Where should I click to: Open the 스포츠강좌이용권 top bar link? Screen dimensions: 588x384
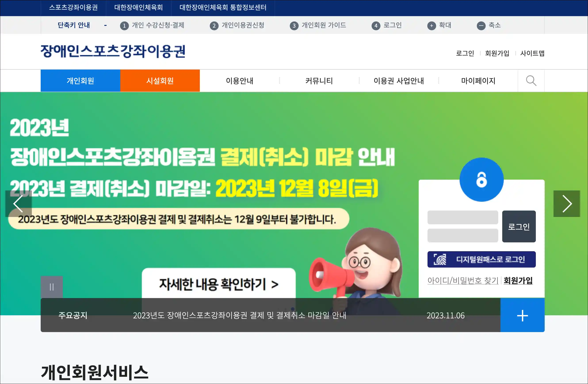coord(73,8)
